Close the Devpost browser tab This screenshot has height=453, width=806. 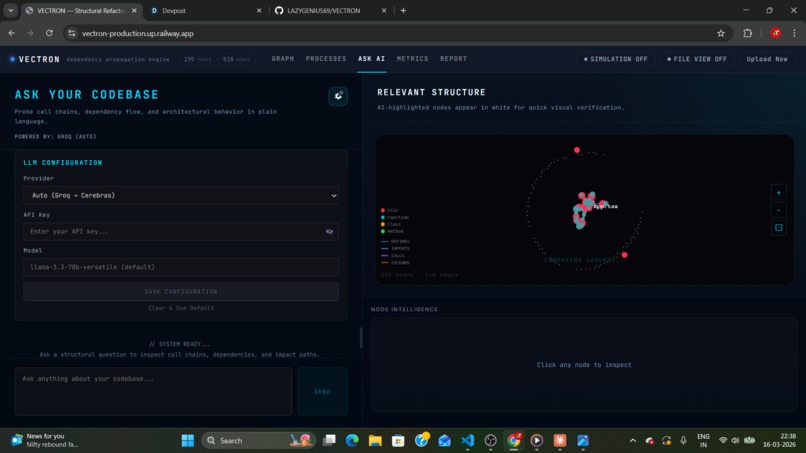(x=259, y=11)
